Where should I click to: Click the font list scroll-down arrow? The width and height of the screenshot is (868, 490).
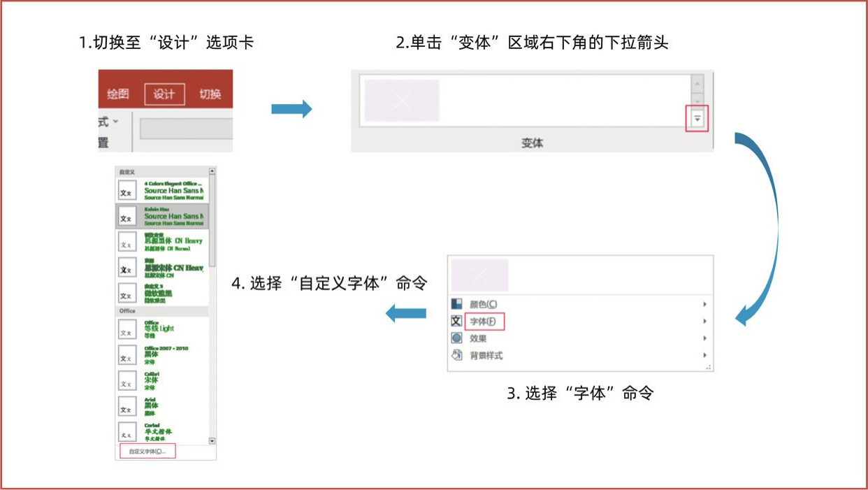click(x=212, y=441)
